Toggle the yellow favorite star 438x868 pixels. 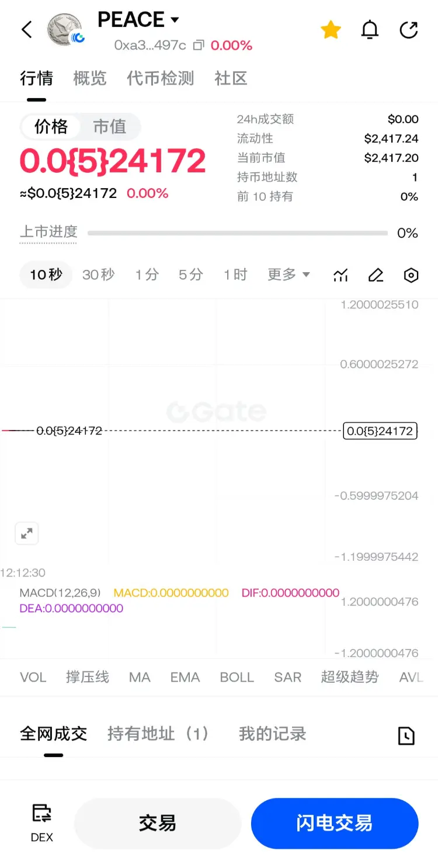(x=331, y=30)
